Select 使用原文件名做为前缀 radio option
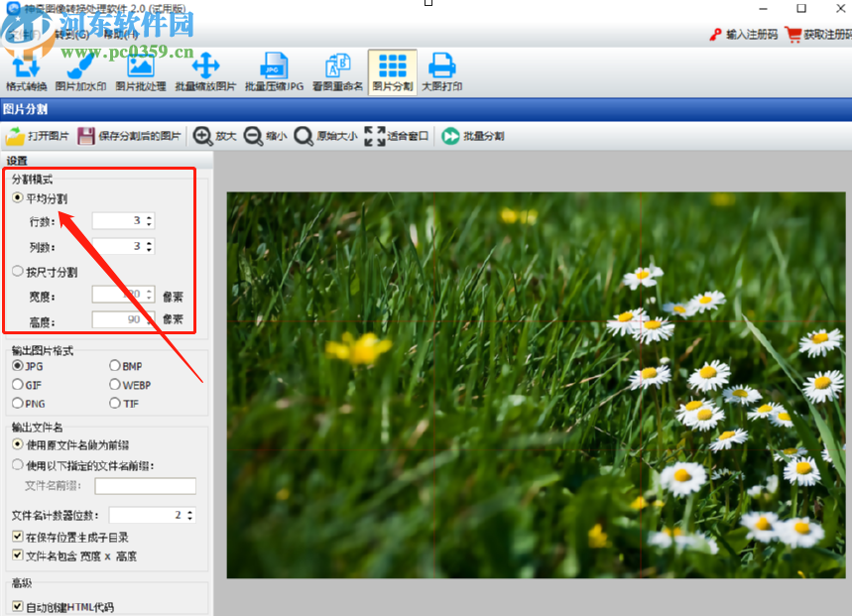 pos(18,444)
